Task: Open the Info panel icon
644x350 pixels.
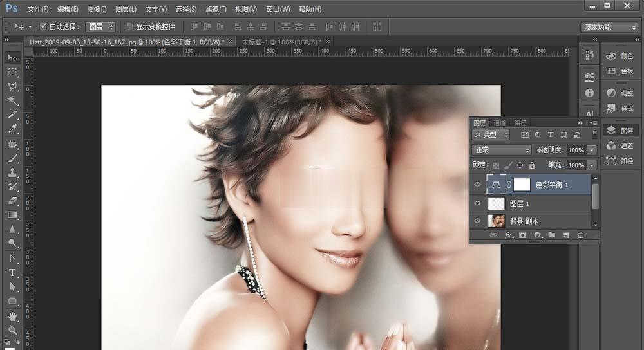Action: tap(589, 93)
